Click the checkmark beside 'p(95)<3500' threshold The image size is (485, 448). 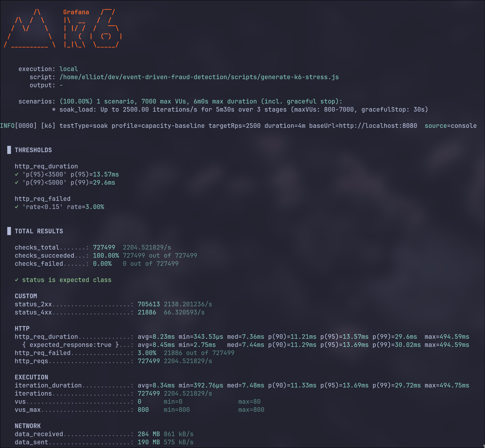click(x=16, y=174)
